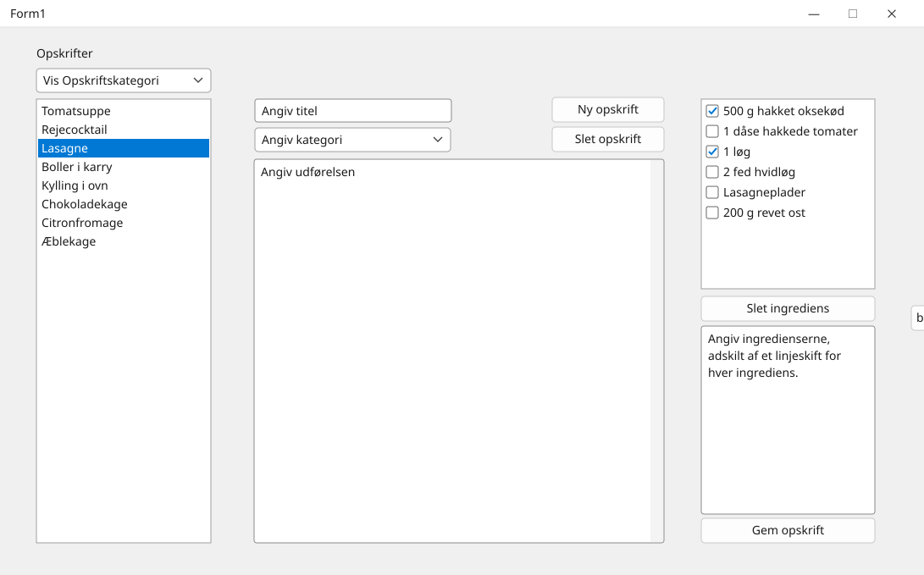
Task: Minimize the Form1 window
Action: [x=814, y=14]
